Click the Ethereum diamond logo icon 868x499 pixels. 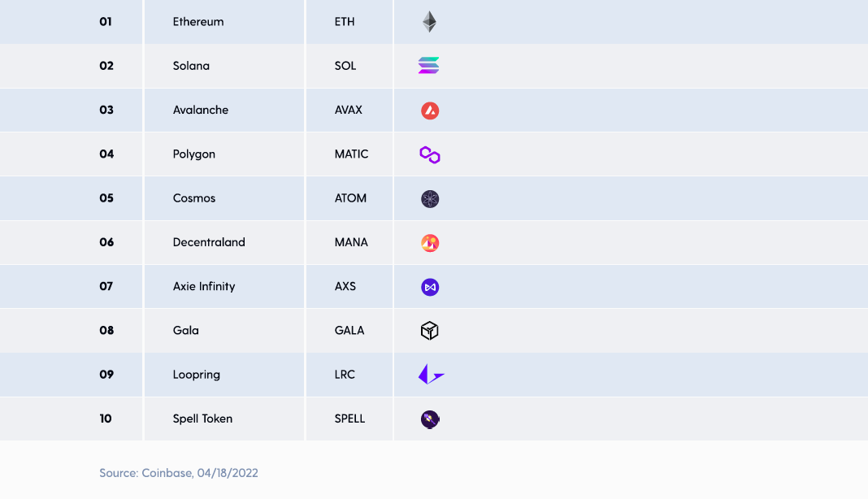click(429, 22)
